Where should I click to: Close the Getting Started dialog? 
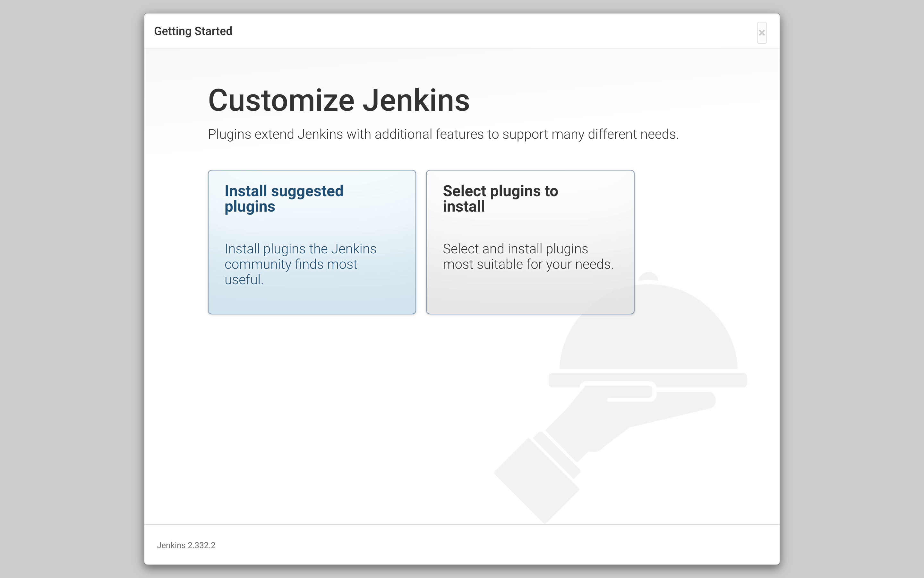tap(762, 33)
